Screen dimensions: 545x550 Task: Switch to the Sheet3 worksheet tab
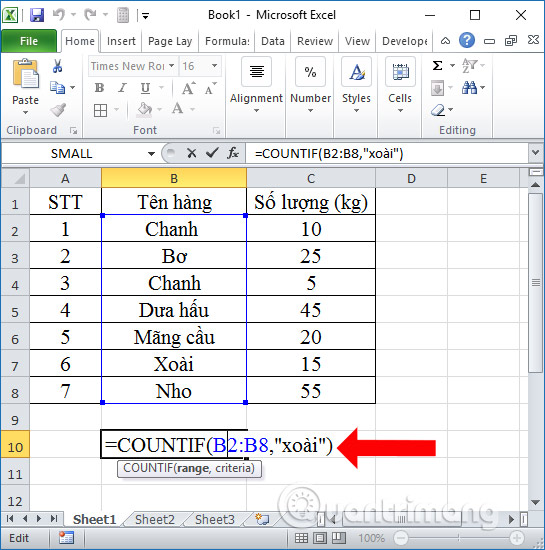(x=215, y=519)
